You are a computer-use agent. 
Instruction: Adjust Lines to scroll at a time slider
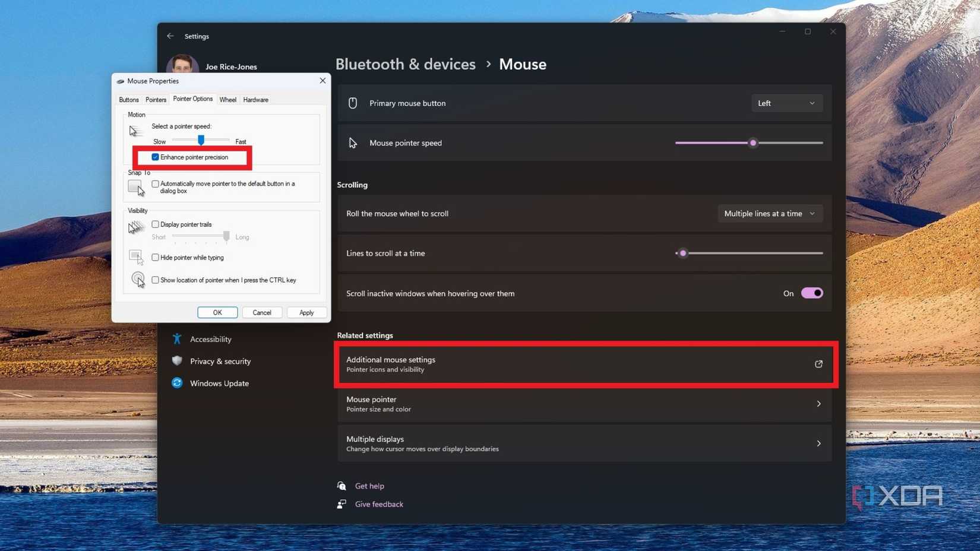(683, 254)
